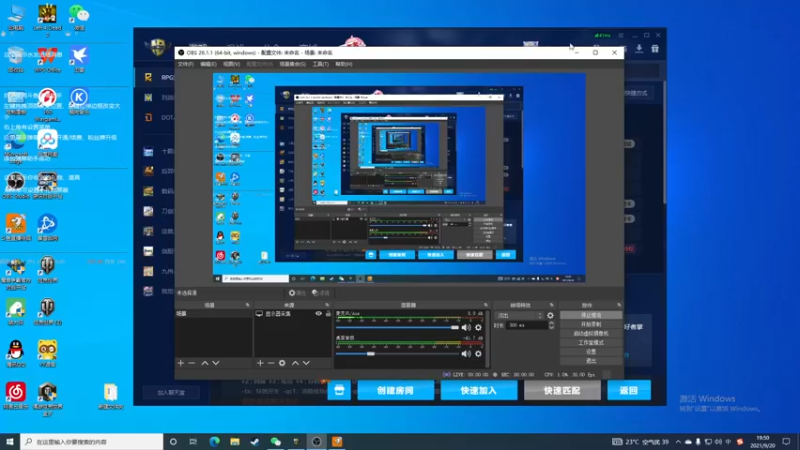Open transition properties via the gear icon
This screenshot has height=450, width=800.
pos(550,315)
